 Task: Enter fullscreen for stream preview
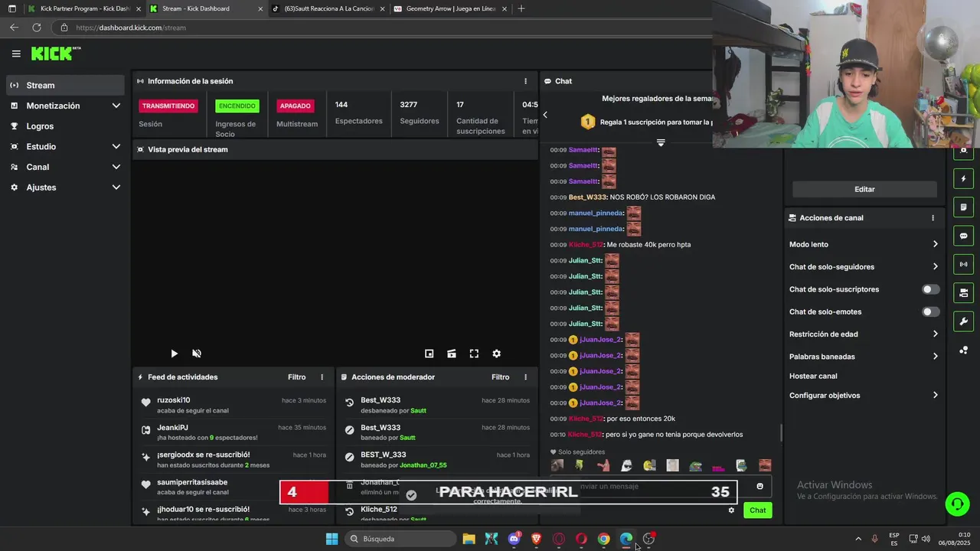(x=474, y=354)
